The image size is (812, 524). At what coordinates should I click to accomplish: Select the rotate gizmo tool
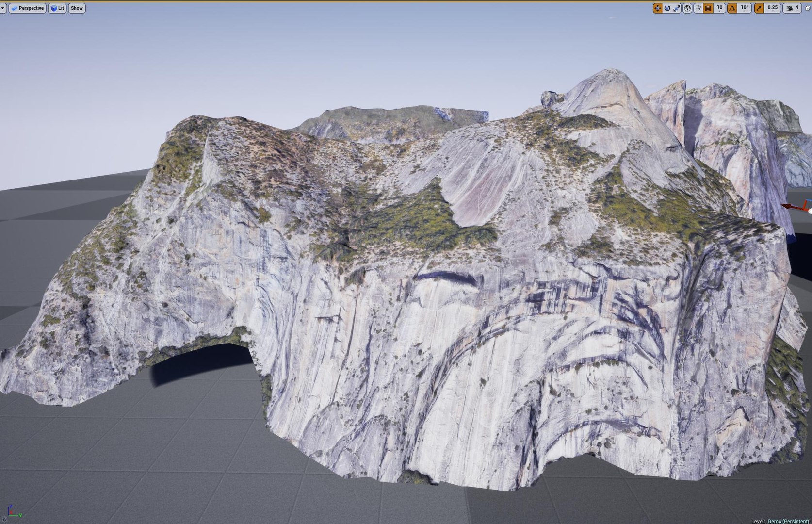(667, 8)
